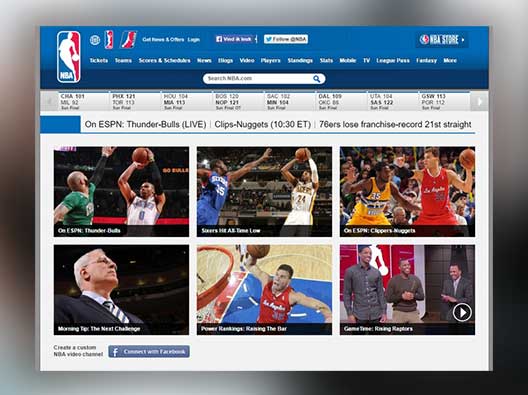Open Morning Tip: The Next Challenge thumbnail
528x395 pixels.
click(x=121, y=290)
